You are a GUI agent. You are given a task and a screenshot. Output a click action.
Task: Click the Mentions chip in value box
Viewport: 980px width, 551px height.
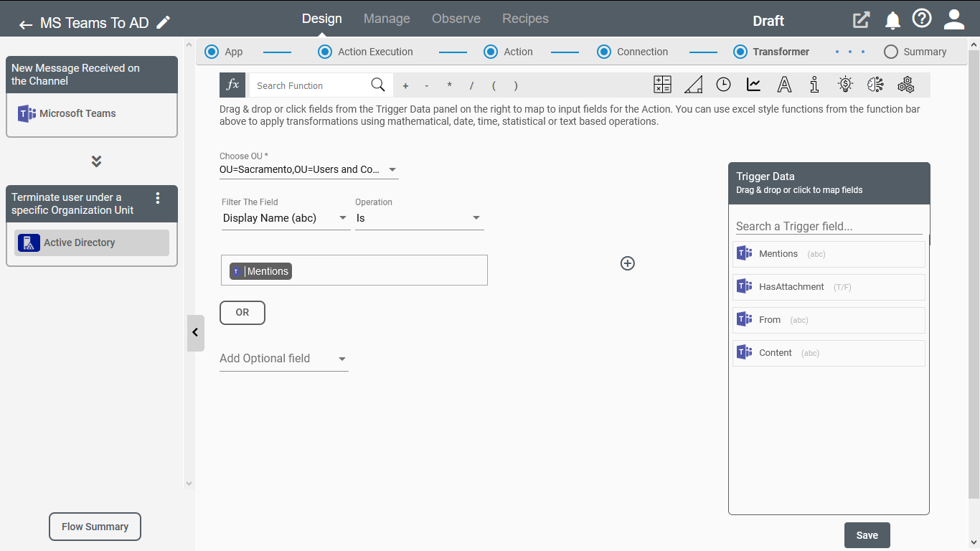click(261, 271)
